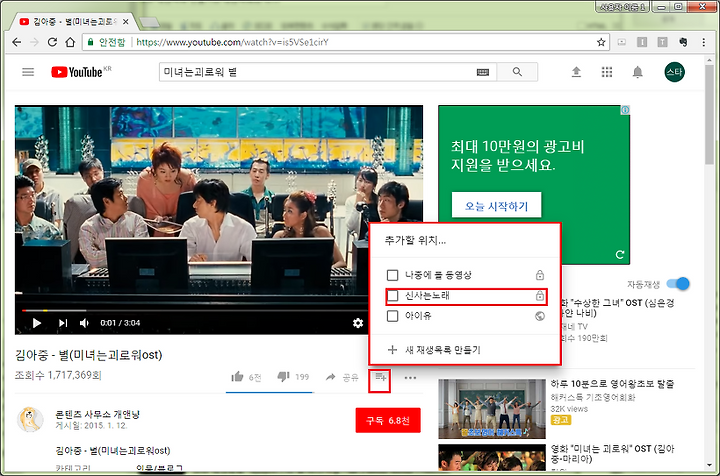Open the Chrome three-dot menu
This screenshot has height=476, width=720.
pos(703,42)
